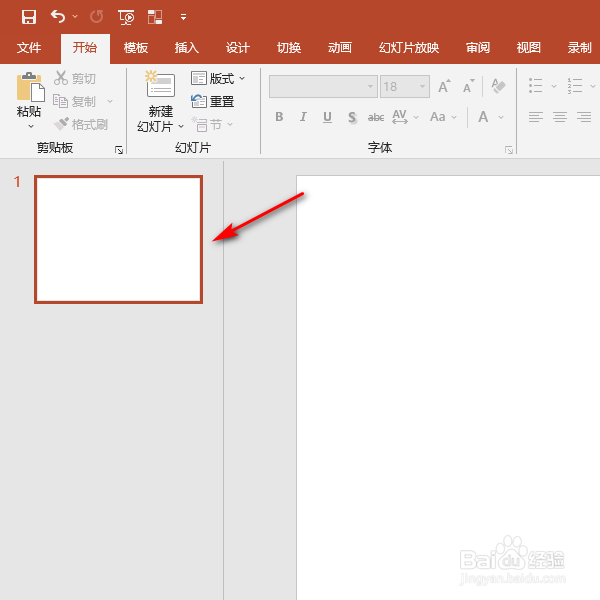This screenshot has height=600, width=600.
Task: Switch to the 审阅 tab
Action: (x=478, y=48)
